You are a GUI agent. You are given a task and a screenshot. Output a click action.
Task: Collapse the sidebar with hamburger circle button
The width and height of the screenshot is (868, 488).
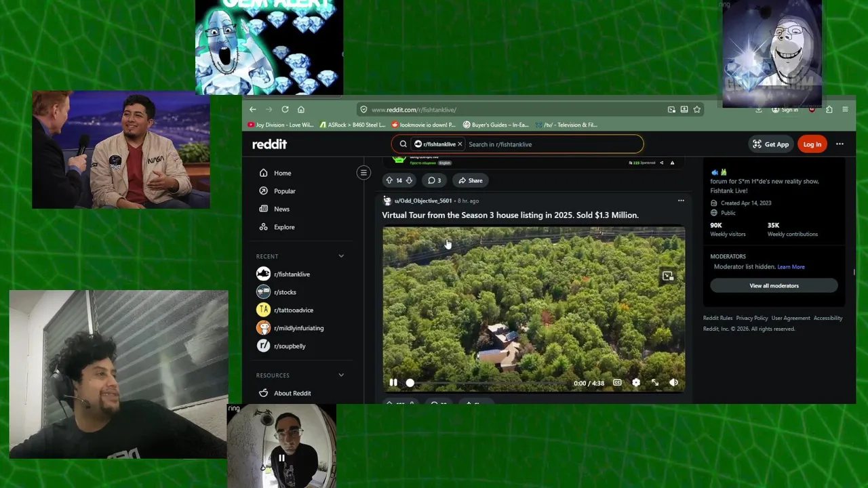coord(363,173)
